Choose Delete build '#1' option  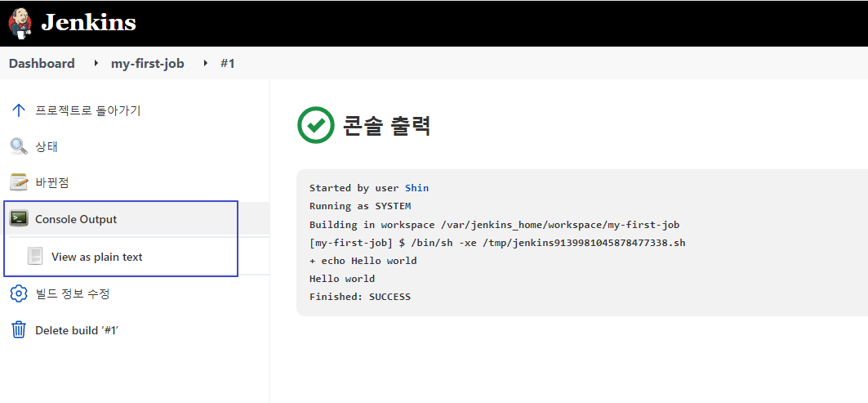78,330
